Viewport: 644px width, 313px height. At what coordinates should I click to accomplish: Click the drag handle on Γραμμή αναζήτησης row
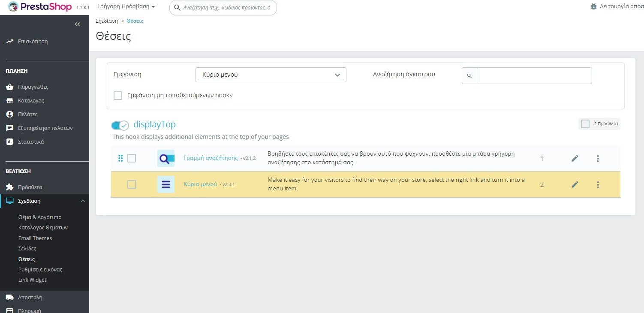(x=120, y=159)
